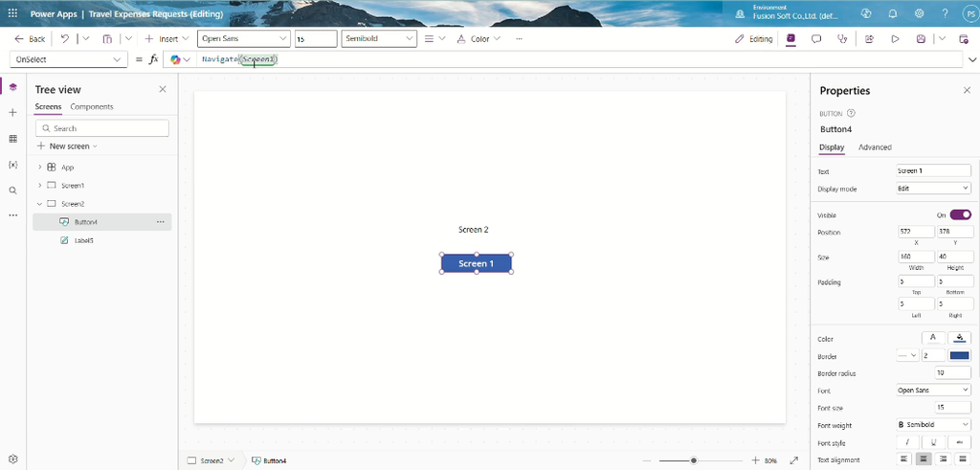980x470 pixels.
Task: Switch to the Components tab
Action: [92, 107]
